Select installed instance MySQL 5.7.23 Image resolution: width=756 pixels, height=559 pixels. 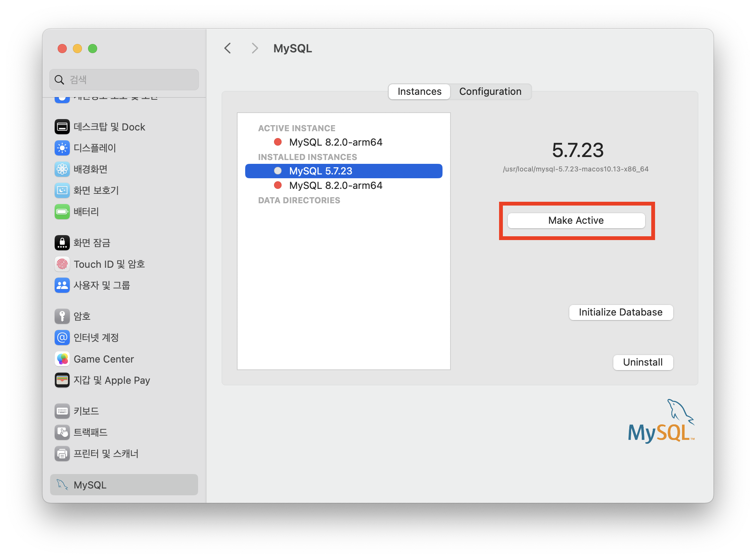(344, 171)
